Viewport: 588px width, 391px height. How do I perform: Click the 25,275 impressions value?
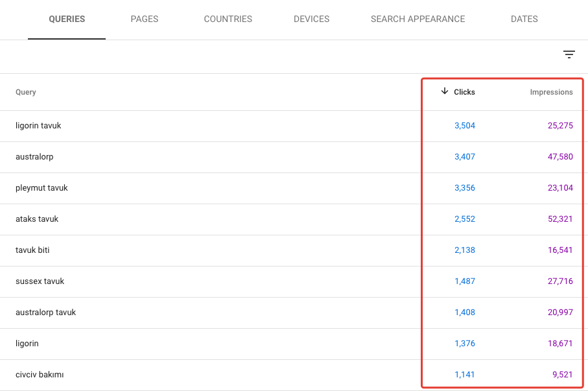(x=560, y=126)
